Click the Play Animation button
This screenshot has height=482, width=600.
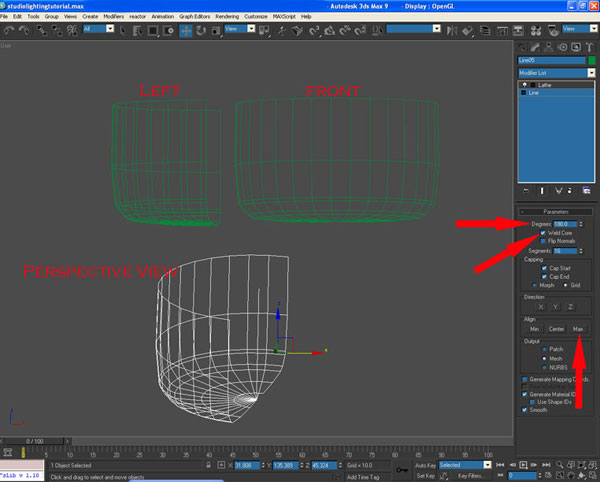click(x=523, y=465)
